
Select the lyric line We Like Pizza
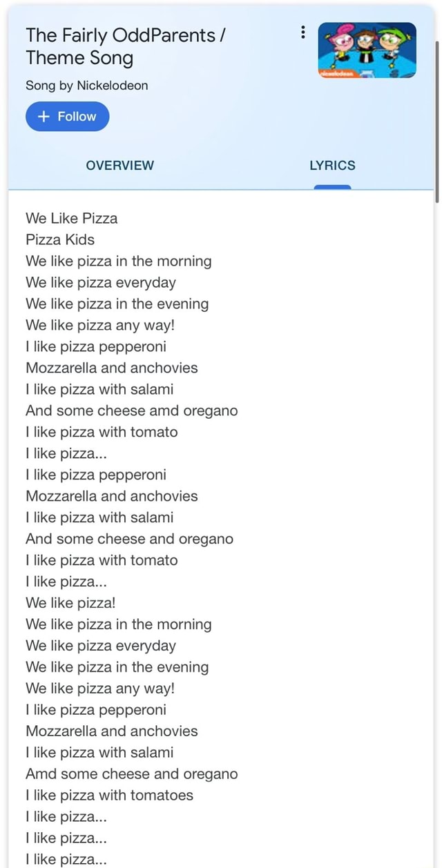[71, 218]
